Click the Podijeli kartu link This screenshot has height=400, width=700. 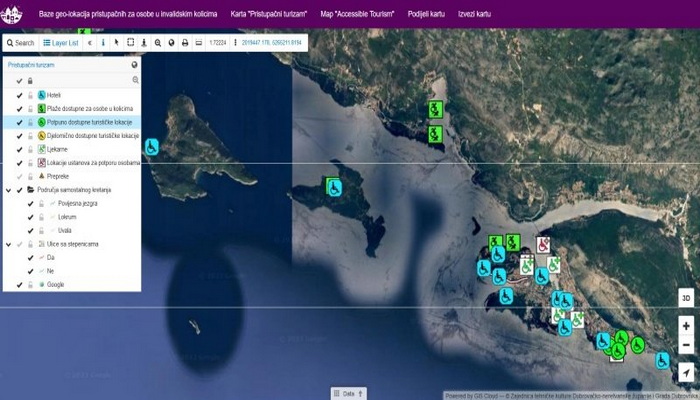point(428,15)
